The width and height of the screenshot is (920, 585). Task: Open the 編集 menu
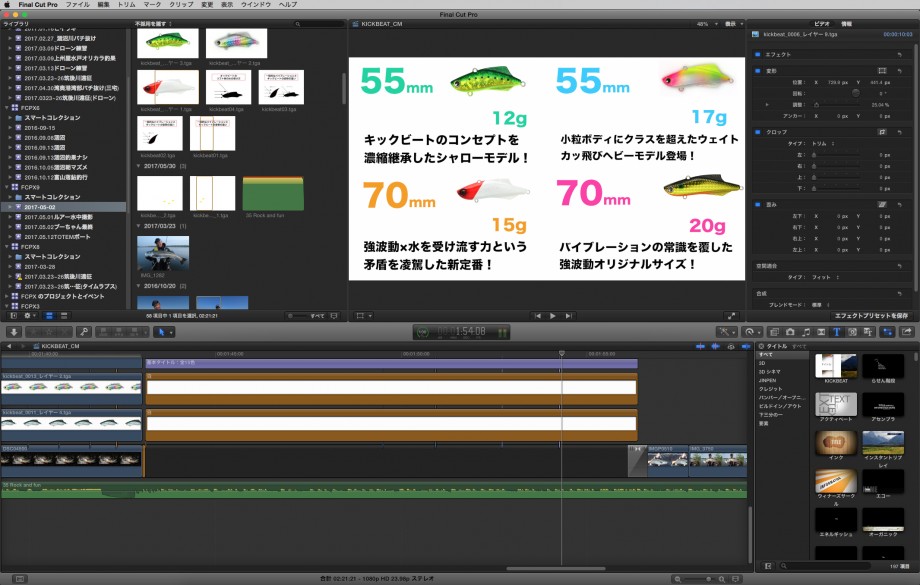click(x=103, y=4)
